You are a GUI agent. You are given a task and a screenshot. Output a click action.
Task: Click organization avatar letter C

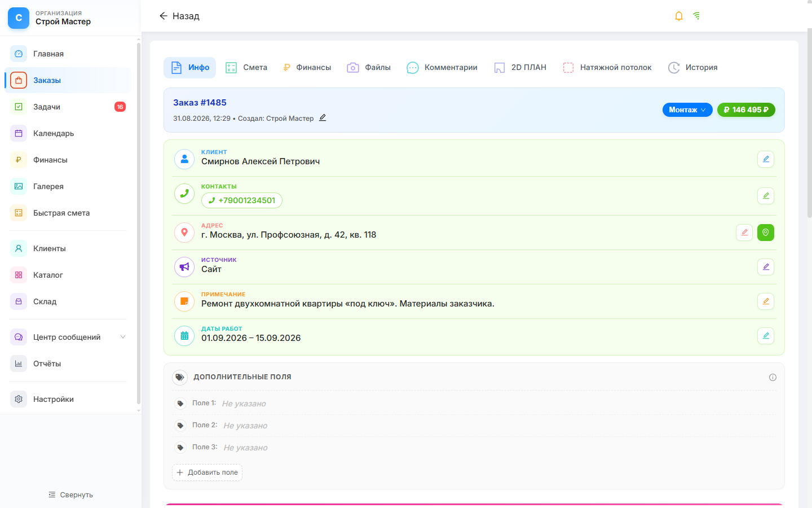19,18
